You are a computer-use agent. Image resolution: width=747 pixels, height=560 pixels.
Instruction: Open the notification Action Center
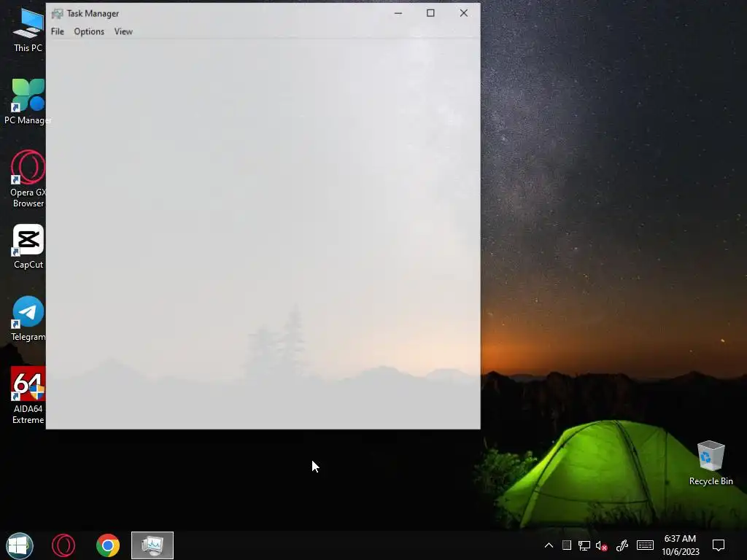(x=719, y=545)
